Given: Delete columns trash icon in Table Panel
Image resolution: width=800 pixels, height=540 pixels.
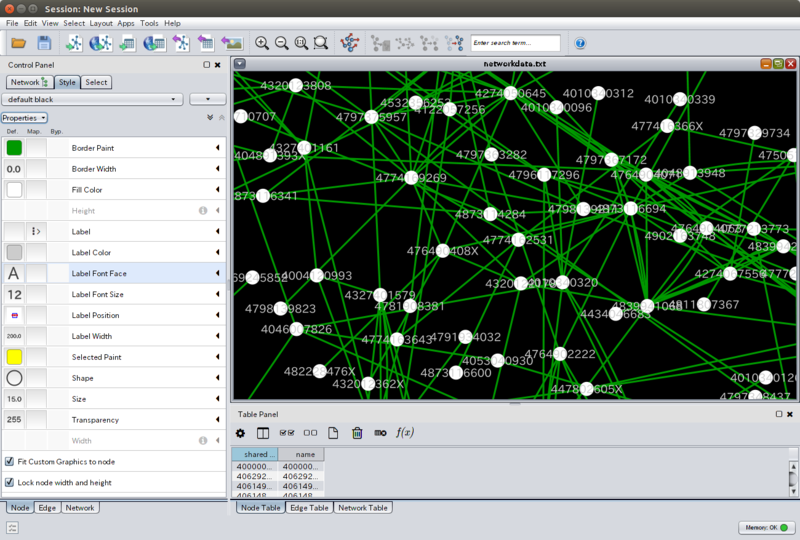Looking at the screenshot, I should point(357,433).
